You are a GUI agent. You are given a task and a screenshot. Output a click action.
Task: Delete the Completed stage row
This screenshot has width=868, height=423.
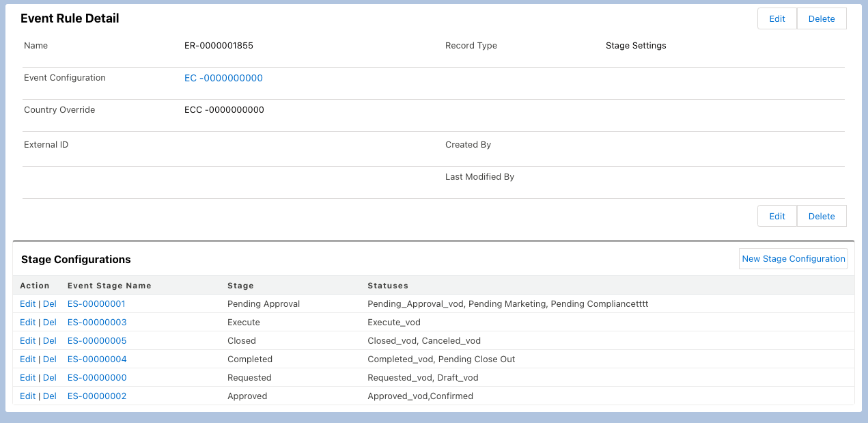pyautogui.click(x=50, y=359)
